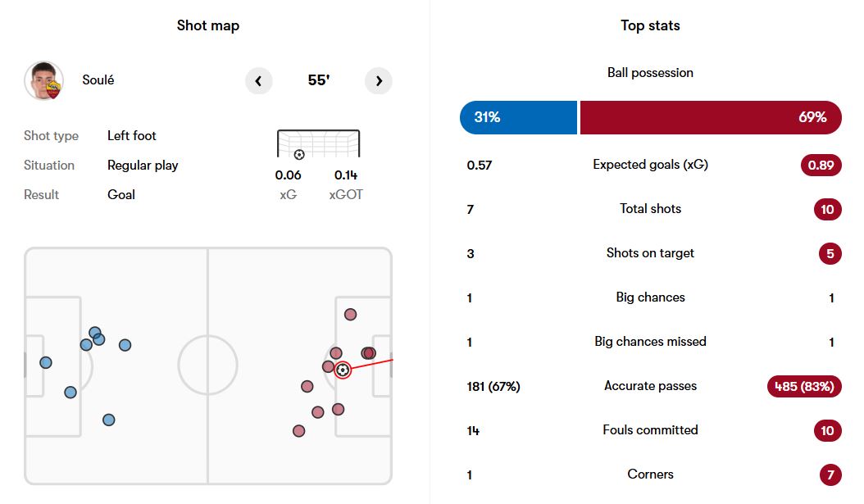
Task: Select the leftmost blue shot dot
Action: [46, 362]
